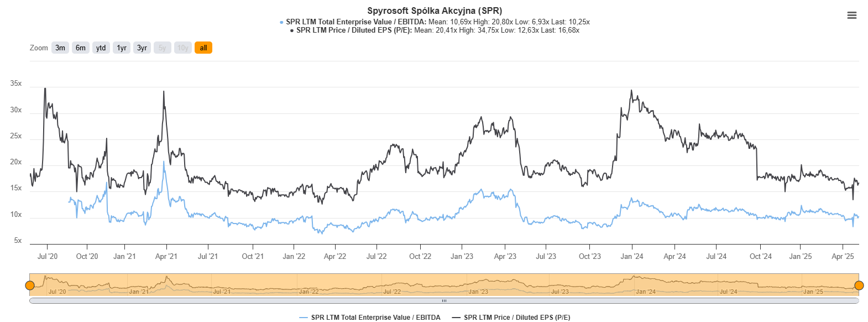This screenshot has width=868, height=322.
Task: Select the 3m zoom range
Action: click(x=60, y=48)
